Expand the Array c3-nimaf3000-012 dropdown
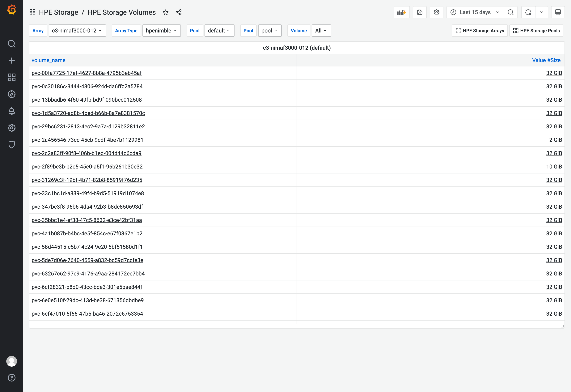The width and height of the screenshot is (571, 392). click(x=77, y=31)
